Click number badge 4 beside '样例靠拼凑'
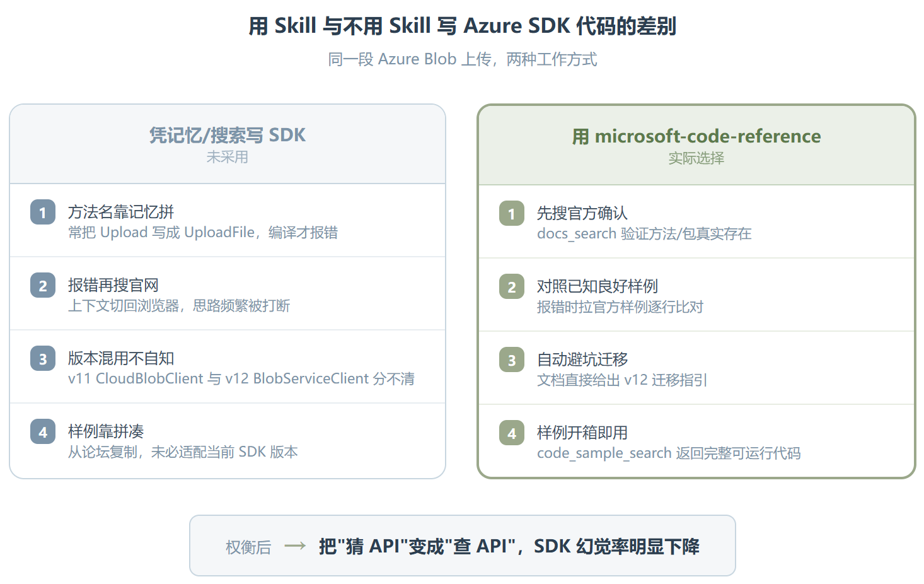 coord(43,432)
